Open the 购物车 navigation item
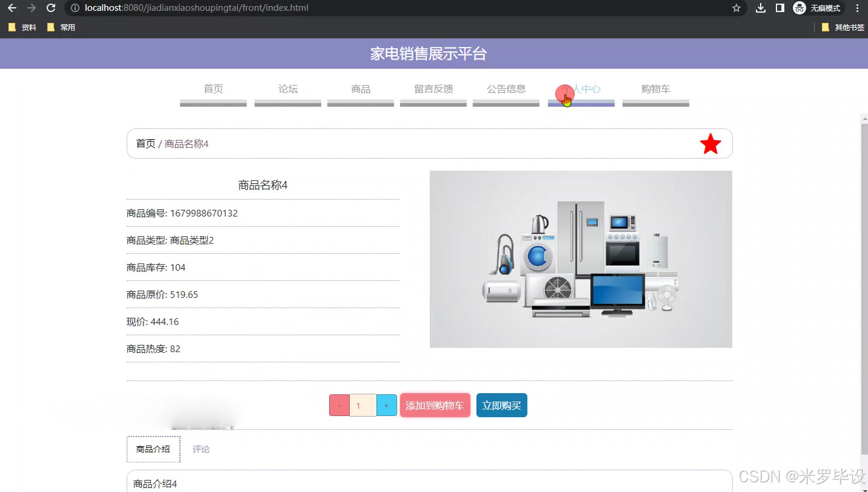The width and height of the screenshot is (868, 492). point(655,89)
